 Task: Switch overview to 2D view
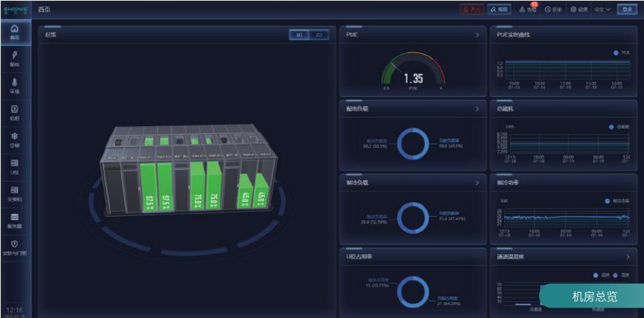point(318,34)
